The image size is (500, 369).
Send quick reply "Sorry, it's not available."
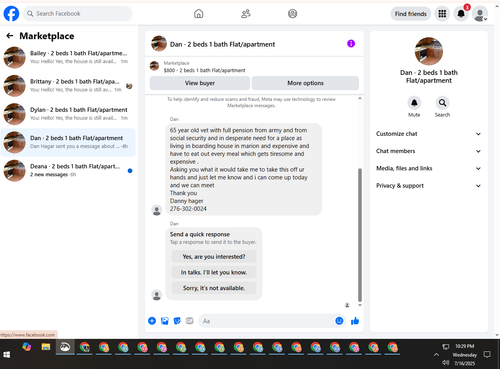click(214, 288)
